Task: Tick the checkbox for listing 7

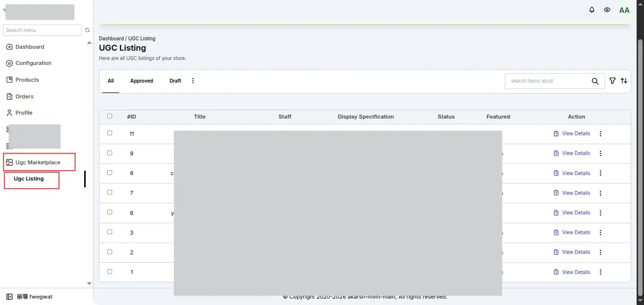Action: [x=110, y=192]
